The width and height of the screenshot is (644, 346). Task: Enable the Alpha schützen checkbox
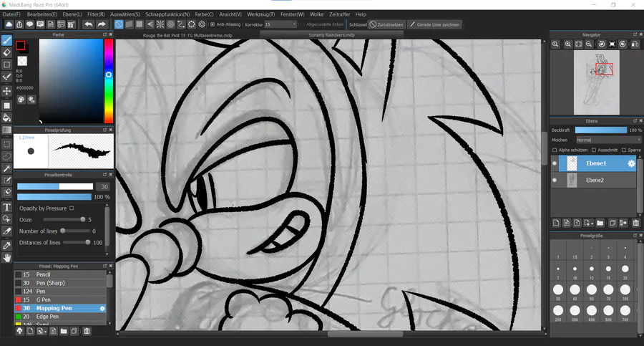pos(555,150)
